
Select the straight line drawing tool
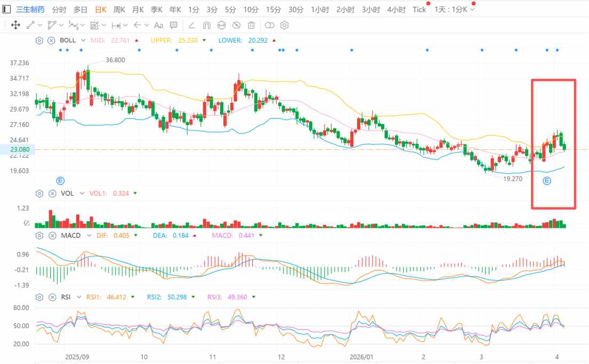[x=30, y=25]
